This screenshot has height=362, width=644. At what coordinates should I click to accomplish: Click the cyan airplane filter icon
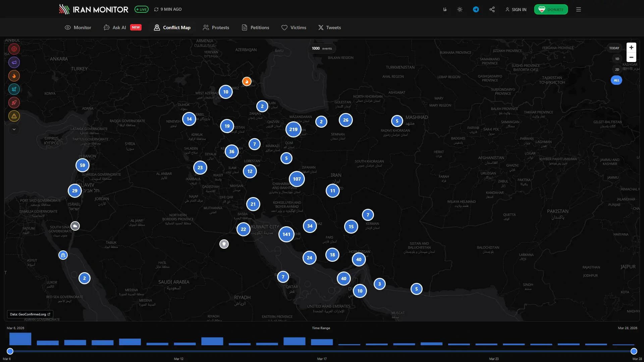click(x=14, y=89)
